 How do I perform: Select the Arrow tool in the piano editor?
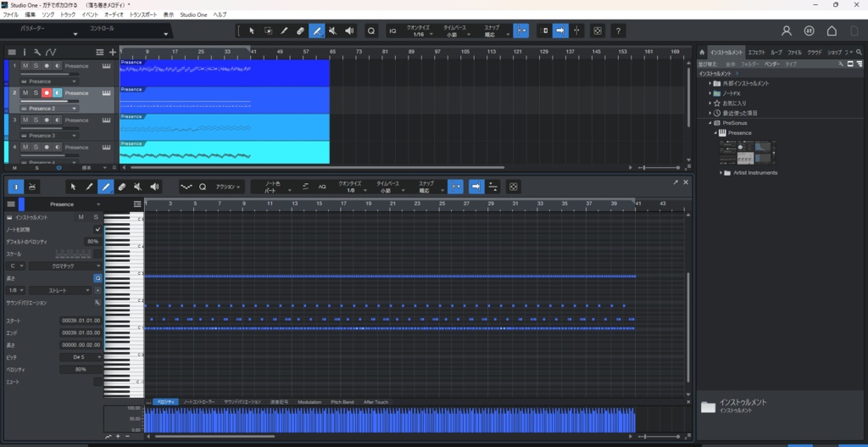(73, 187)
